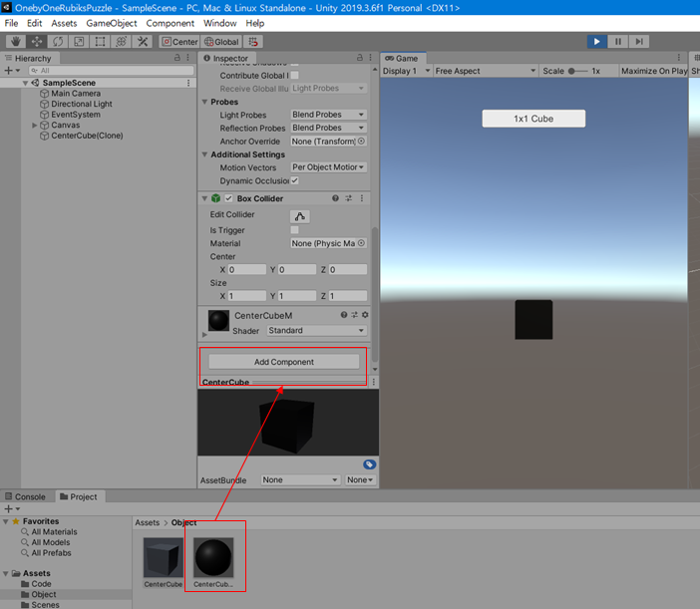Click Hierarchy search field

pos(112,70)
